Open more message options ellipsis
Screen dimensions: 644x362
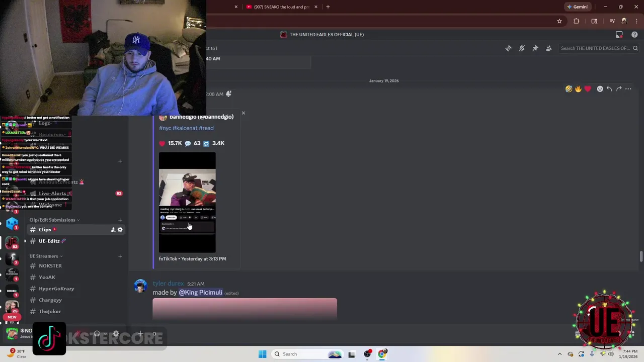[x=628, y=89]
